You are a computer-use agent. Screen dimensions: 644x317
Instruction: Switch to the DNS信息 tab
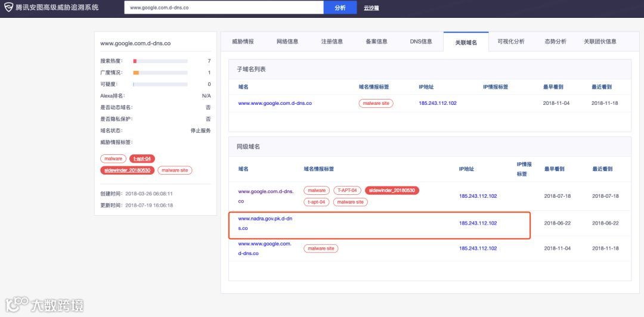(421, 42)
